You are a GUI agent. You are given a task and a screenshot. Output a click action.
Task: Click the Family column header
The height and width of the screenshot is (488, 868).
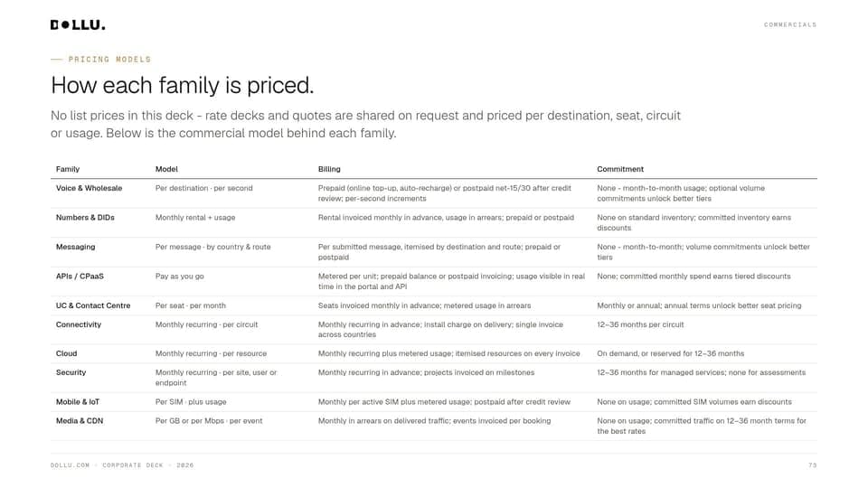pyautogui.click(x=68, y=169)
